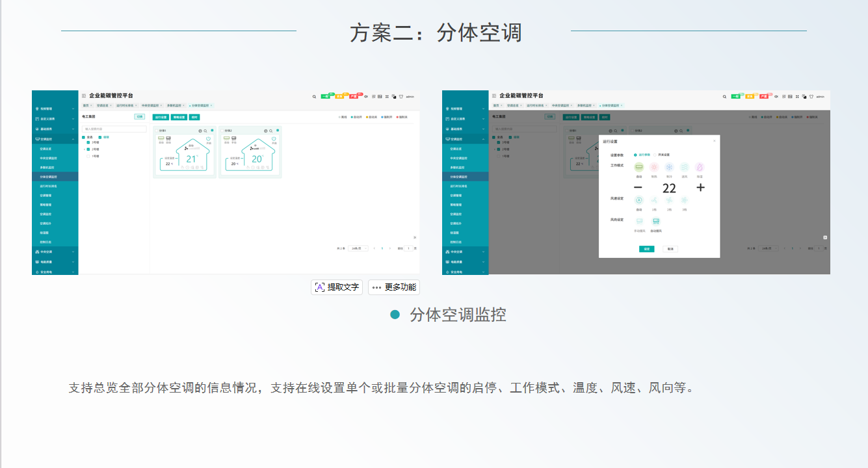Image resolution: width=868 pixels, height=468 pixels.
Task: Click the 提取文字 button
Action: (337, 287)
